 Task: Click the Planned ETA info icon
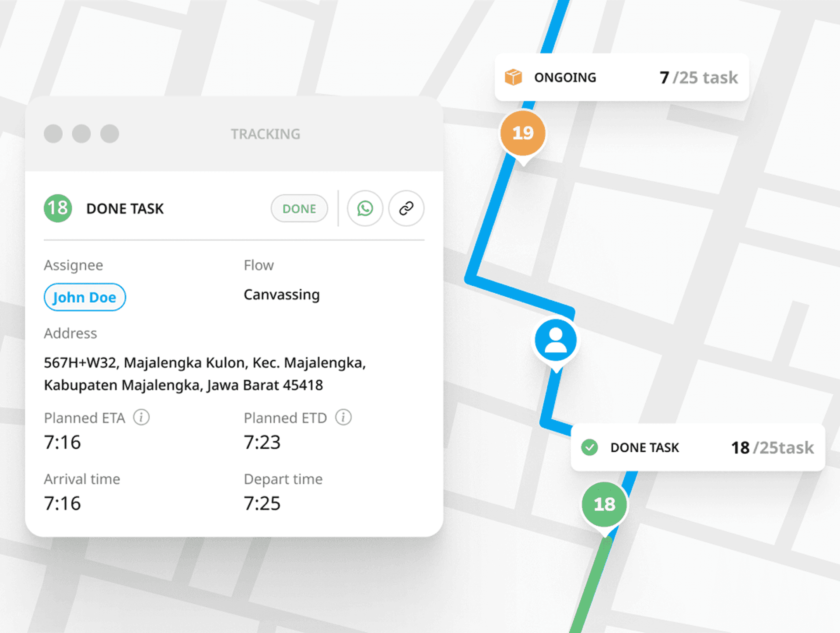(x=141, y=417)
